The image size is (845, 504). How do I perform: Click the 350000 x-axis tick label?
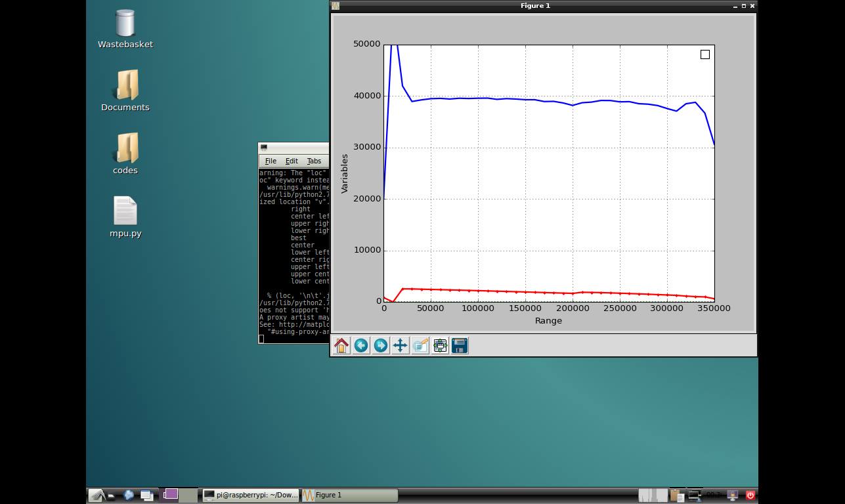(714, 308)
